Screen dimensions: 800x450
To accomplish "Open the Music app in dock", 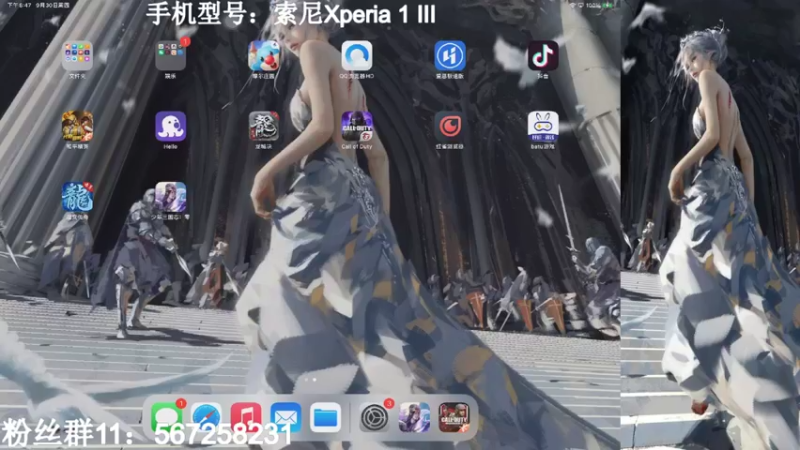I will point(246,417).
